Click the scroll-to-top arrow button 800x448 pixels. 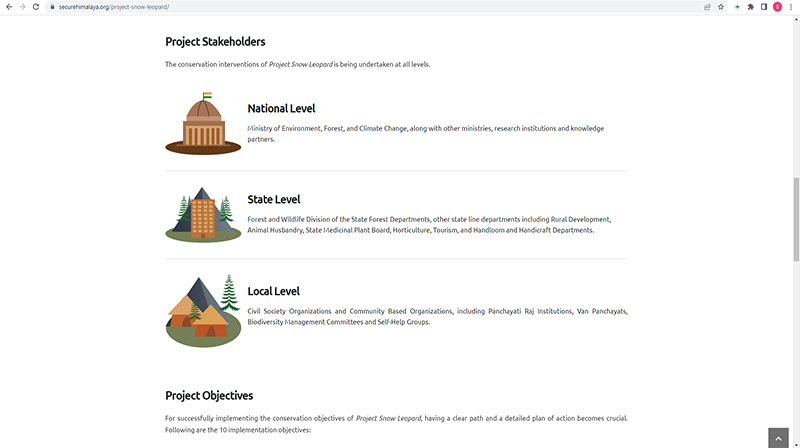pos(781,437)
